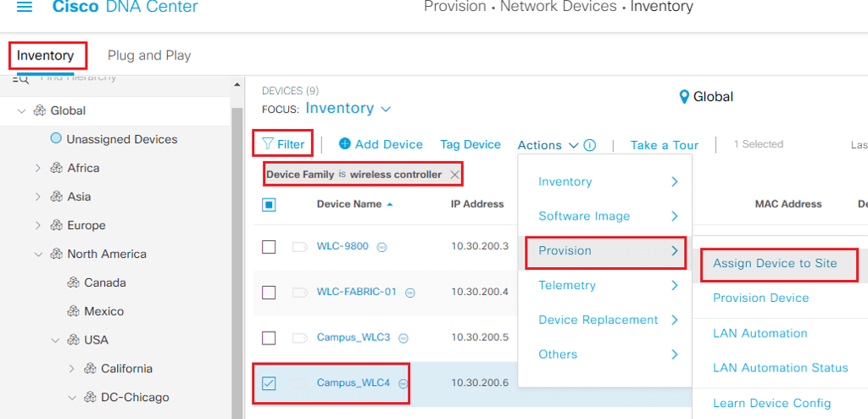This screenshot has height=419, width=868.
Task: Expand the Asia tree node
Action: pyautogui.click(x=38, y=197)
